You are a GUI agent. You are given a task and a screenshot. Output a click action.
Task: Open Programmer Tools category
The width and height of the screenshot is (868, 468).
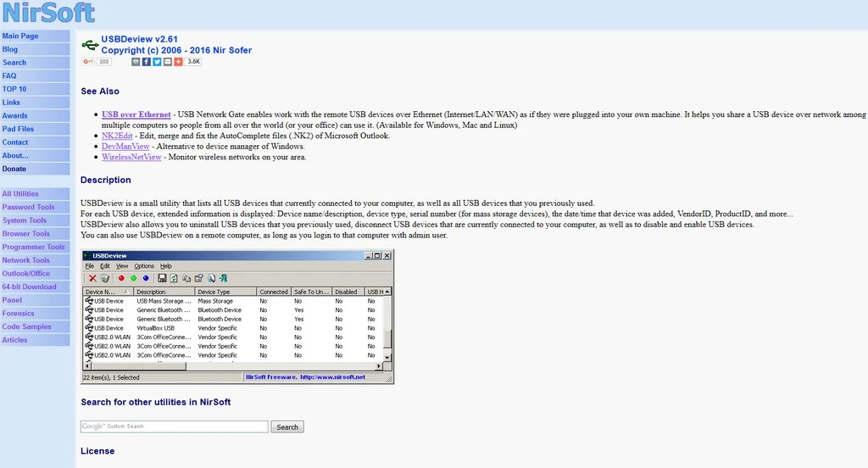[x=35, y=247]
